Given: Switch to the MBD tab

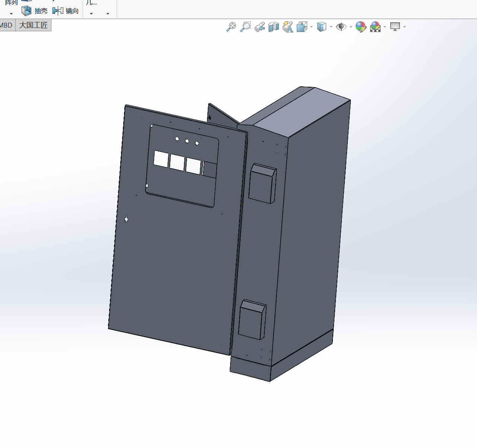Looking at the screenshot, I should pyautogui.click(x=7, y=25).
